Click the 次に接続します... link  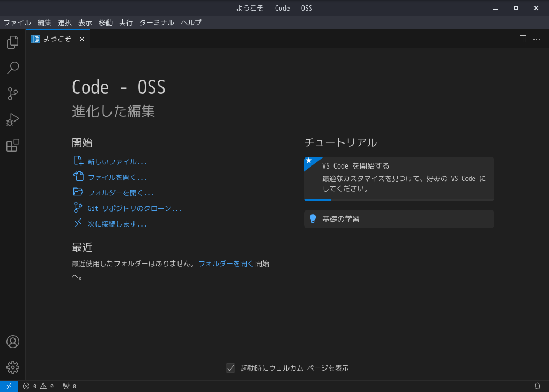point(117,224)
